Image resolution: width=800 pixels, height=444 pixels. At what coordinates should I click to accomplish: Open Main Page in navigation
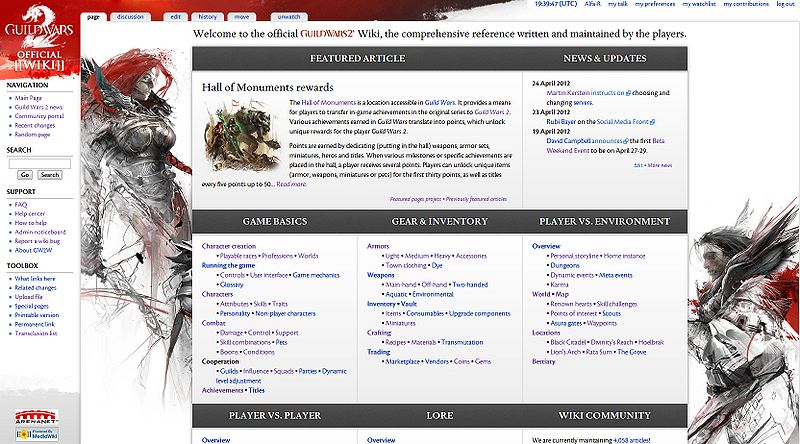tap(28, 98)
